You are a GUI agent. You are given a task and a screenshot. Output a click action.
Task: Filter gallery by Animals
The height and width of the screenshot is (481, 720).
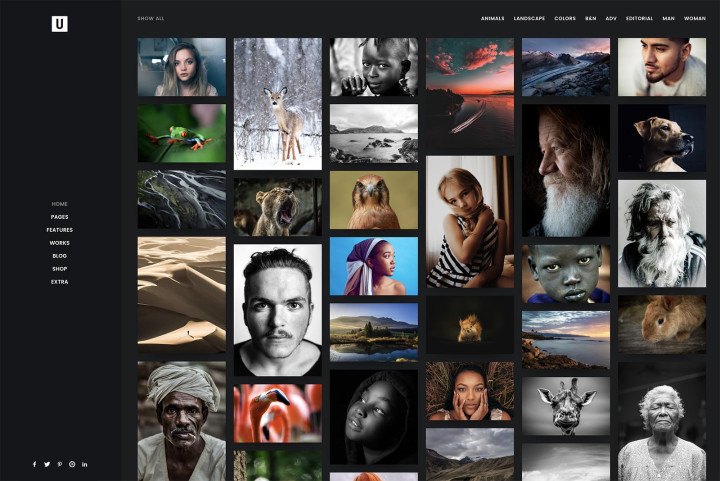pos(492,18)
